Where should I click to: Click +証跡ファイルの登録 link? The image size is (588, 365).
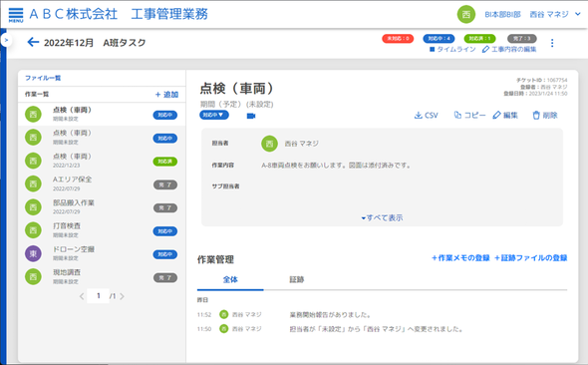coord(530,258)
